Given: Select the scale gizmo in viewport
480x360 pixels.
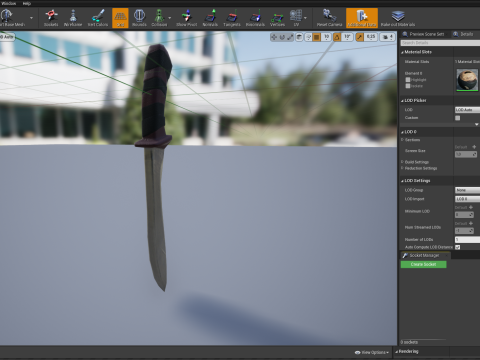Looking at the screenshot, I should coord(290,37).
